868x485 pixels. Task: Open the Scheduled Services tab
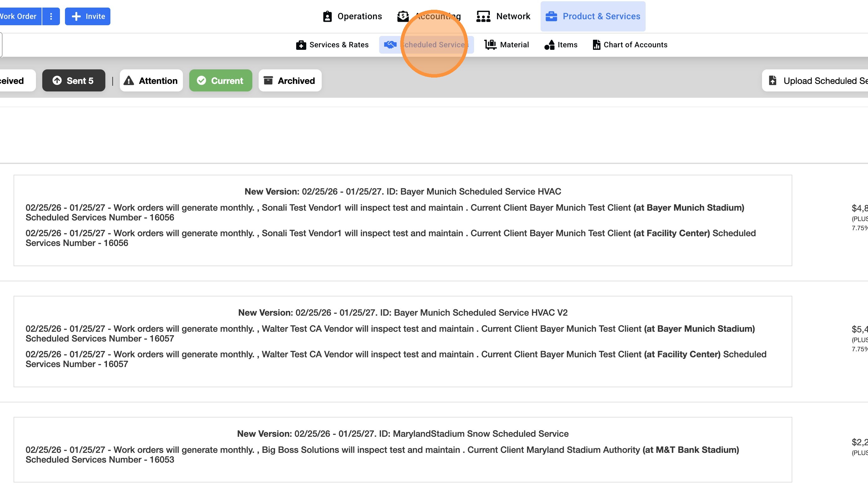click(x=435, y=45)
